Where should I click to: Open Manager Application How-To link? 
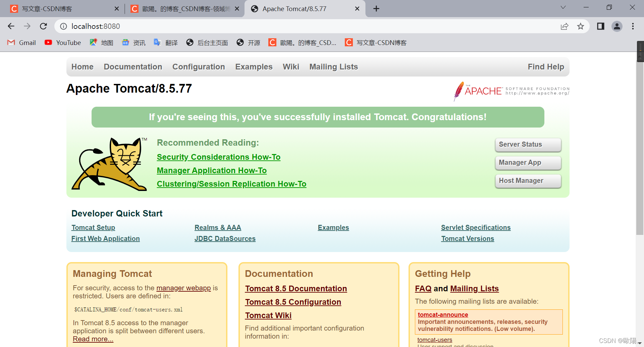pyautogui.click(x=212, y=170)
